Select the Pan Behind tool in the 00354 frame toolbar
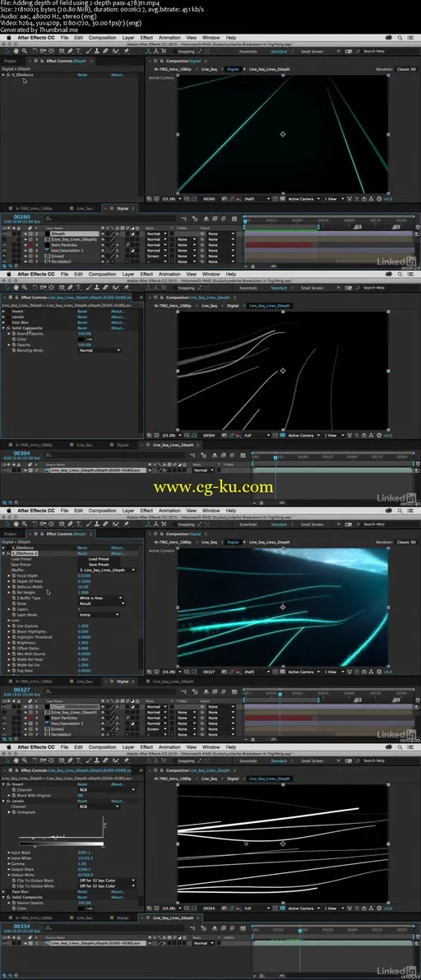421x980 pixels. [x=51, y=760]
